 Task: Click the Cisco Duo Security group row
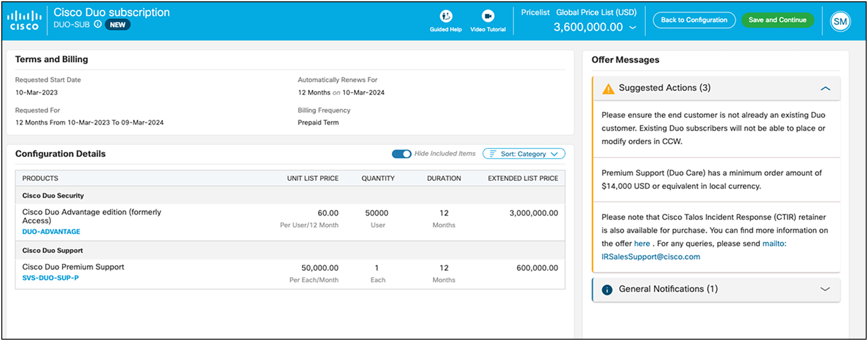(290, 196)
